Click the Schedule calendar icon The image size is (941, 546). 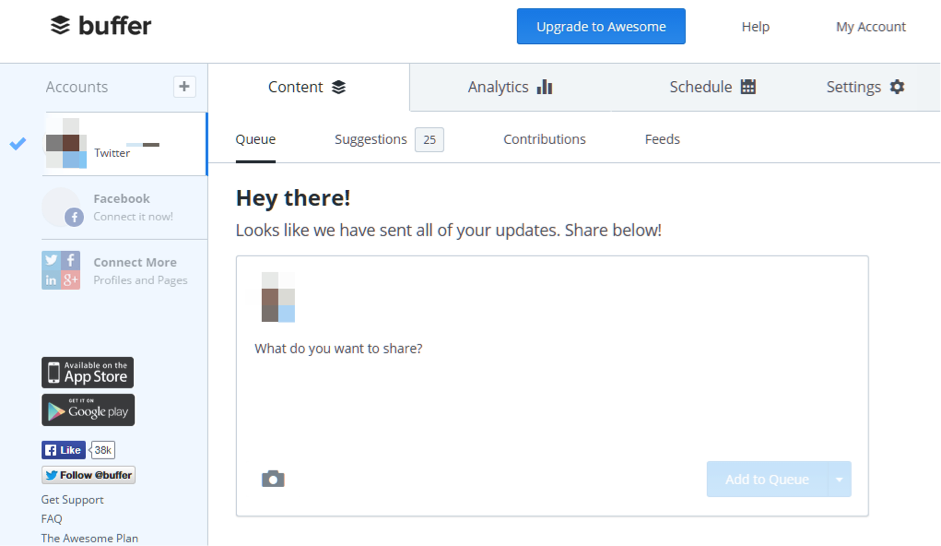[x=748, y=86]
